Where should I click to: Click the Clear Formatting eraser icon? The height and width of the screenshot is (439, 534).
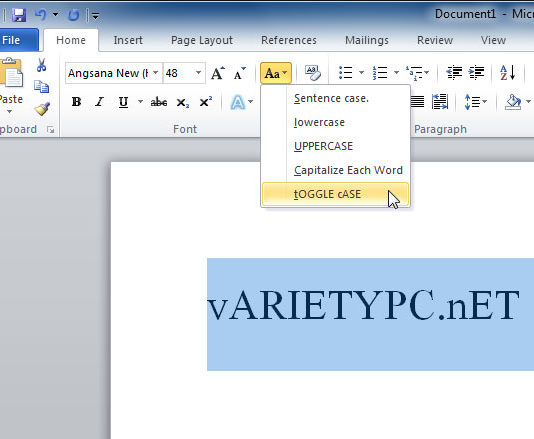(312, 73)
